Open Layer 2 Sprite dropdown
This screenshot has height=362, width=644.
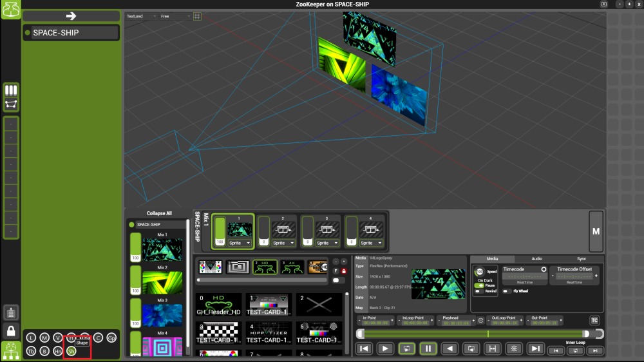[x=283, y=243]
